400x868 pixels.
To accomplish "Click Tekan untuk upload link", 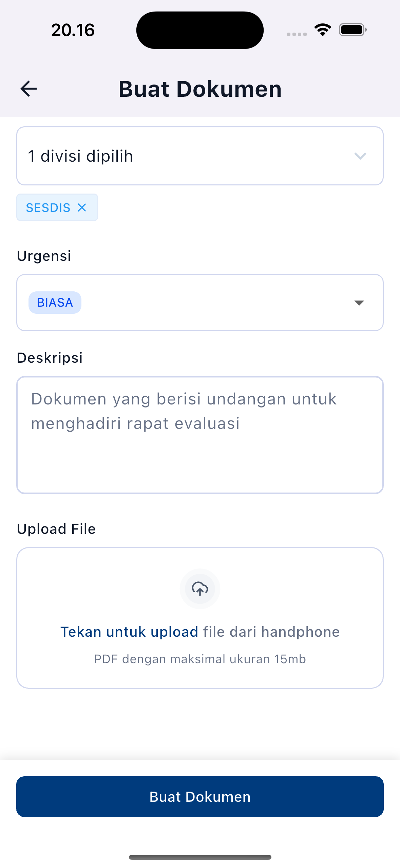I will click(x=129, y=632).
